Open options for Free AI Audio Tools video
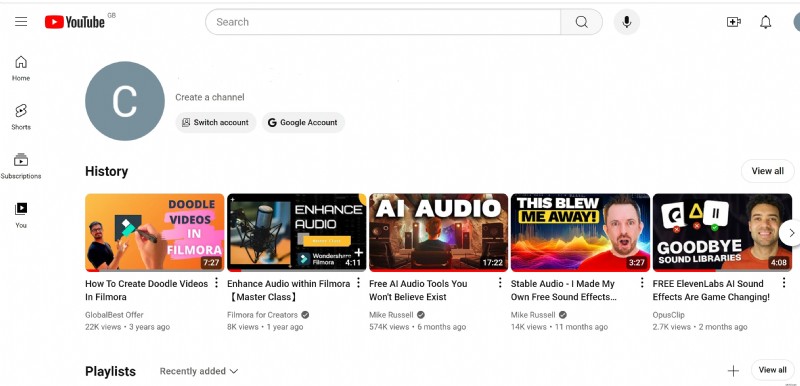This screenshot has width=800, height=386. (x=500, y=282)
